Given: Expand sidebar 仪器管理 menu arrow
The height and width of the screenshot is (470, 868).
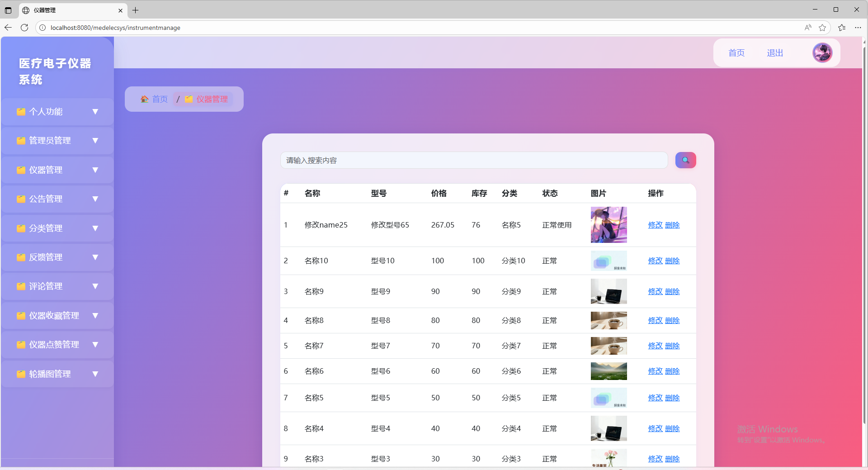Looking at the screenshot, I should pyautogui.click(x=95, y=170).
